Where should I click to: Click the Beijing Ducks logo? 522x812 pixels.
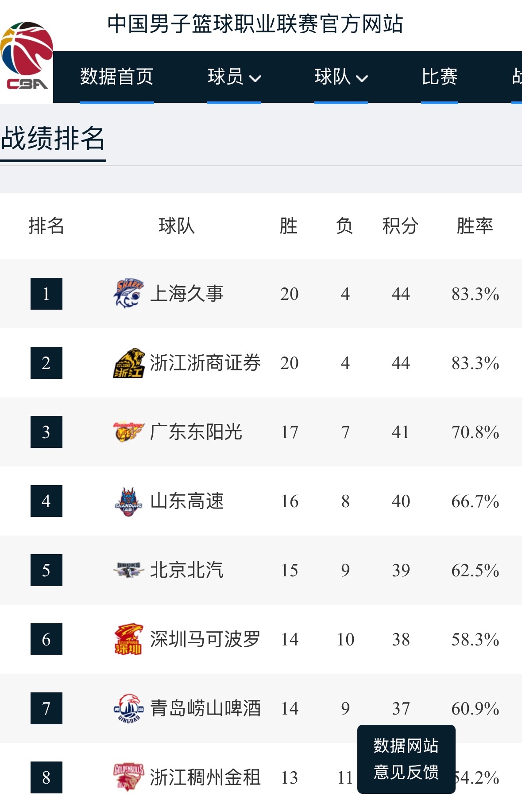click(128, 570)
